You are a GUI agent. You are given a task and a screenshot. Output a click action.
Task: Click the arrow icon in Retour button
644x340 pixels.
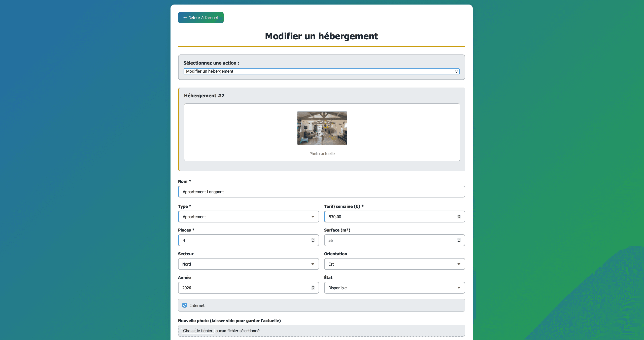[185, 18]
